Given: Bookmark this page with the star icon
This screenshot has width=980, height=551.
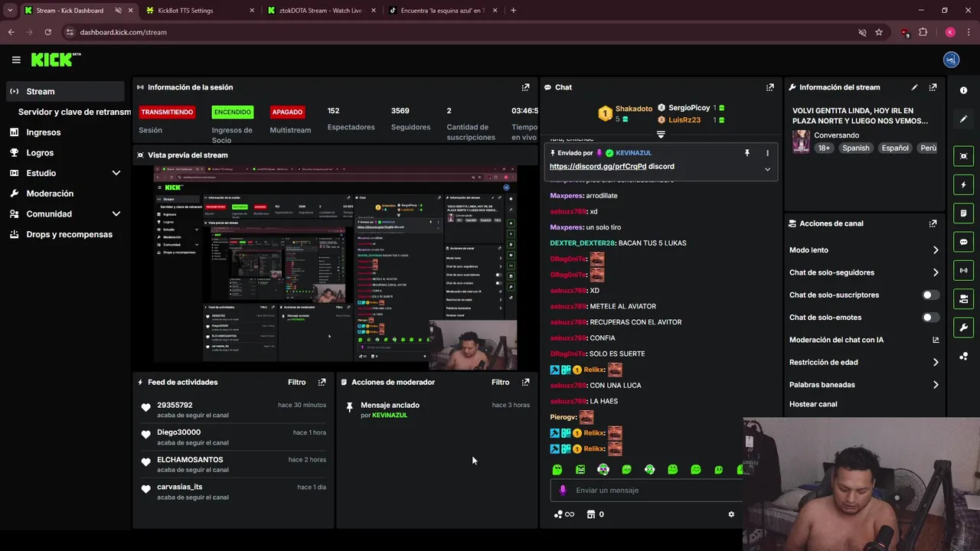Looking at the screenshot, I should click(879, 32).
